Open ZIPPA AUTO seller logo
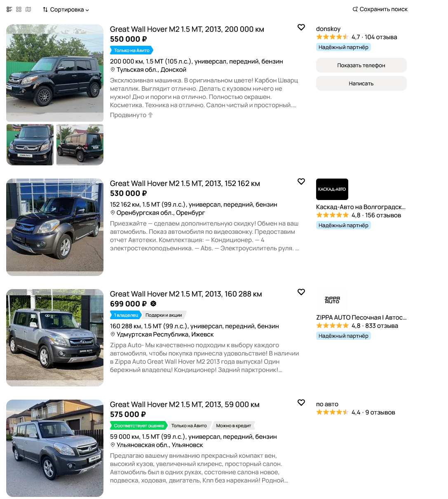Image resolution: width=448 pixels, height=499 pixels. [332, 300]
